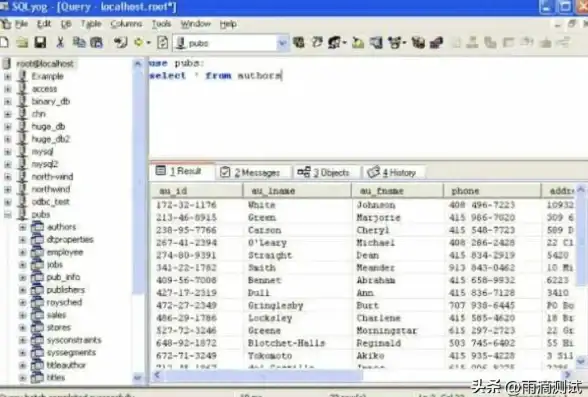Click the au_lname column header
The image size is (588, 397).
tap(297, 190)
